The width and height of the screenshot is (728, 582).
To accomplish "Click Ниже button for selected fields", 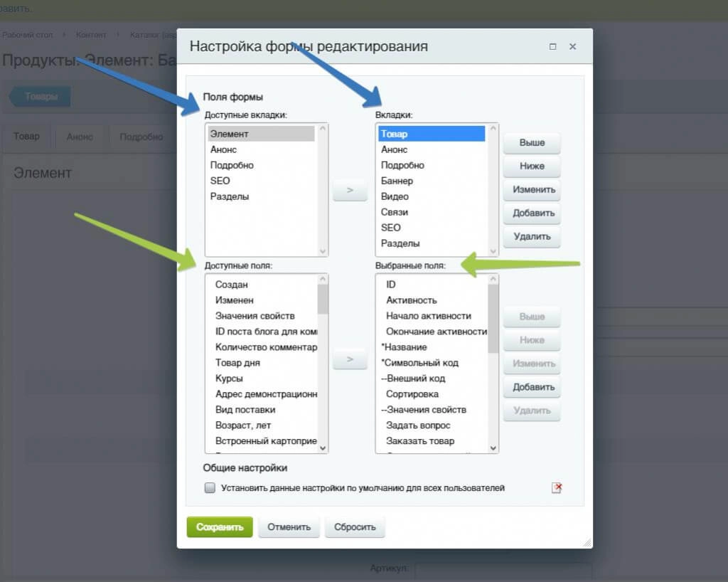I will (532, 340).
